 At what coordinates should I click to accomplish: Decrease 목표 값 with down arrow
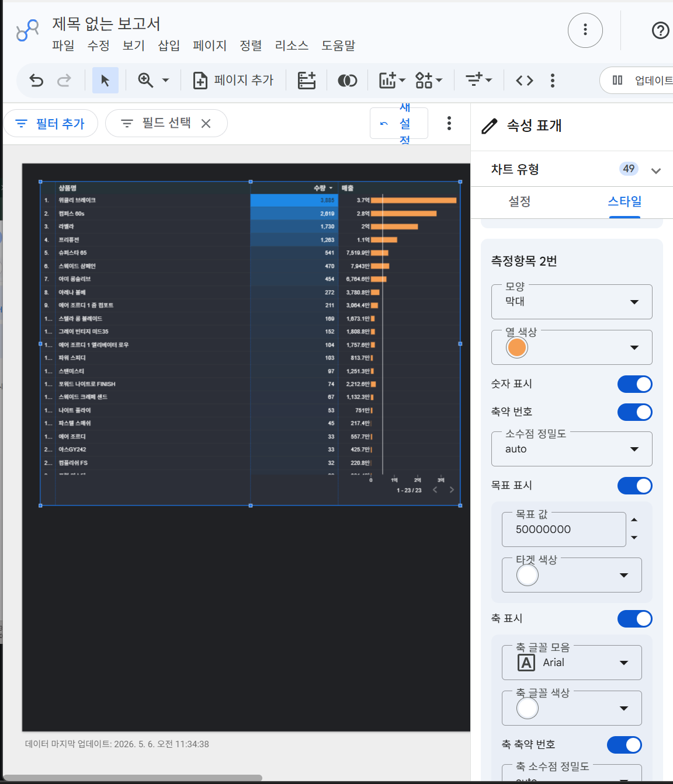click(634, 538)
